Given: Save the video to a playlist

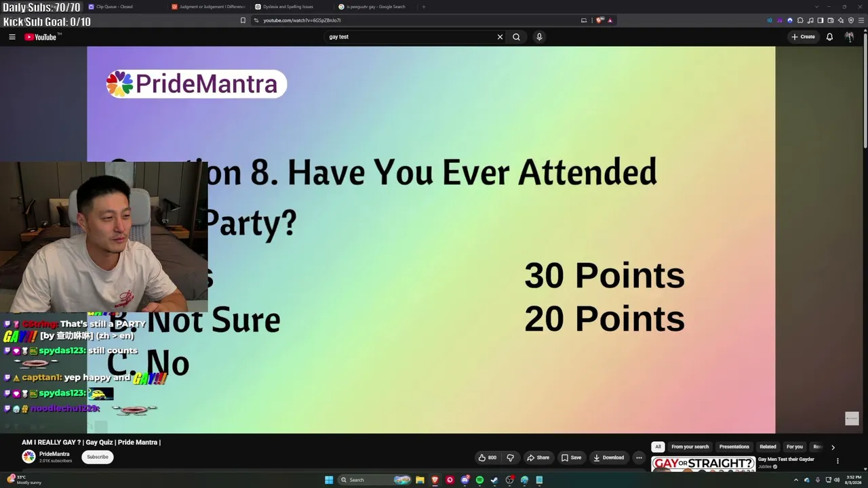Looking at the screenshot, I should 571,457.
